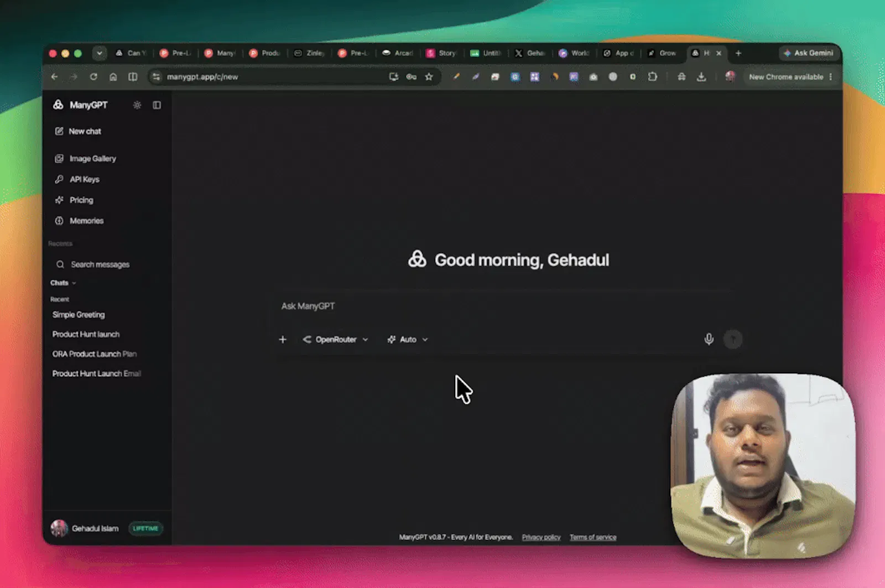
Task: Click the password key icon in address bar
Action: pos(411,77)
